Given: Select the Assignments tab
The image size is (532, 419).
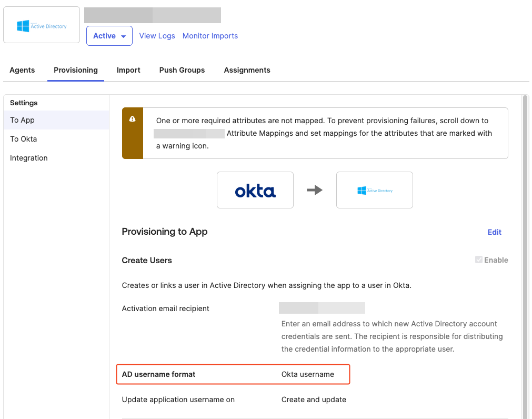Looking at the screenshot, I should (x=247, y=70).
